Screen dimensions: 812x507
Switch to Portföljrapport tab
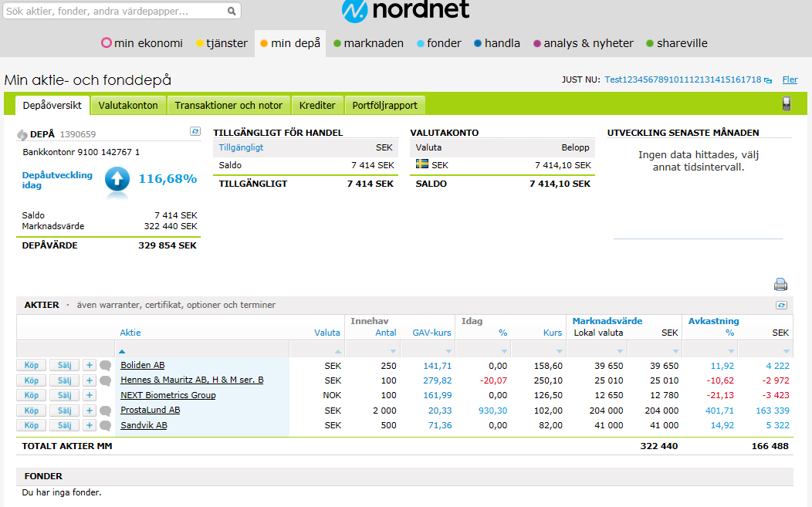coord(384,105)
